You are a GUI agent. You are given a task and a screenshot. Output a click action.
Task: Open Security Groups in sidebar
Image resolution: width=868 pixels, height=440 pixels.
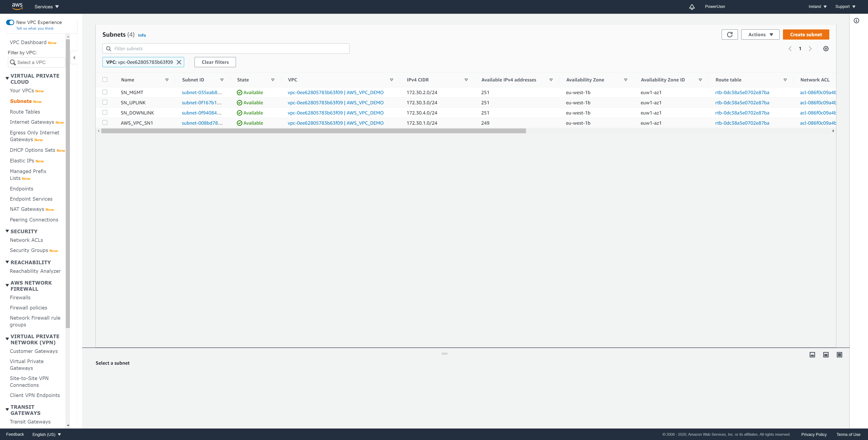29,250
